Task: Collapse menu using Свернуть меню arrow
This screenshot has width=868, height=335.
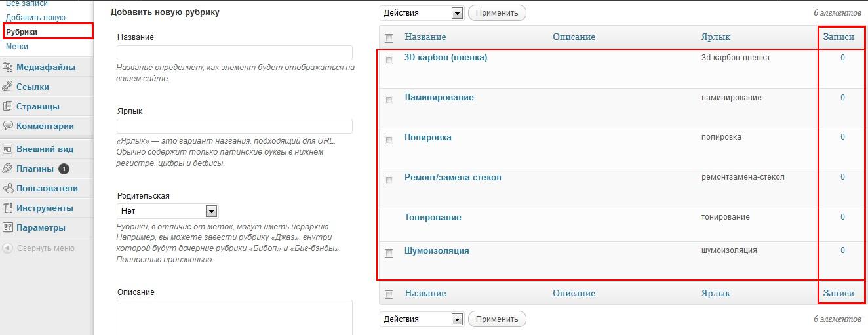Action: point(8,248)
